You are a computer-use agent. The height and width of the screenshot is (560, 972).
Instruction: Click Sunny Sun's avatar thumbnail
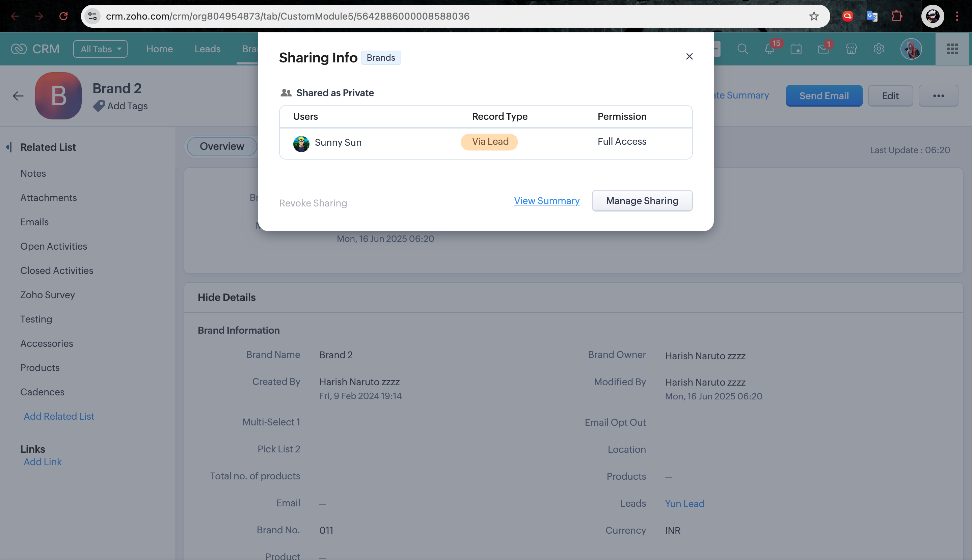[x=301, y=143]
